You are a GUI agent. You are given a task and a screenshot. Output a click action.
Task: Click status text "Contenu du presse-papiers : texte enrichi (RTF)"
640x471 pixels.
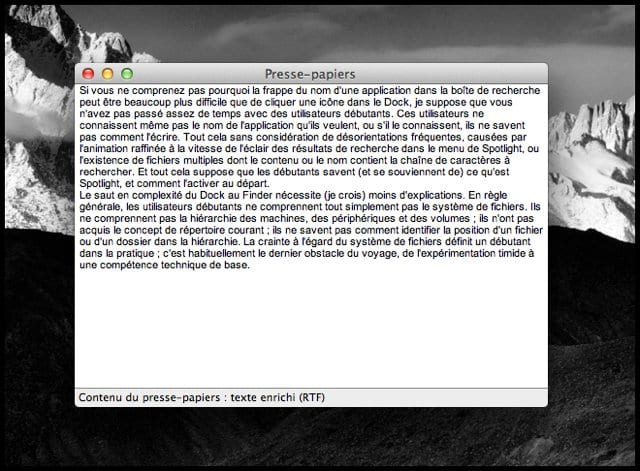[202, 398]
